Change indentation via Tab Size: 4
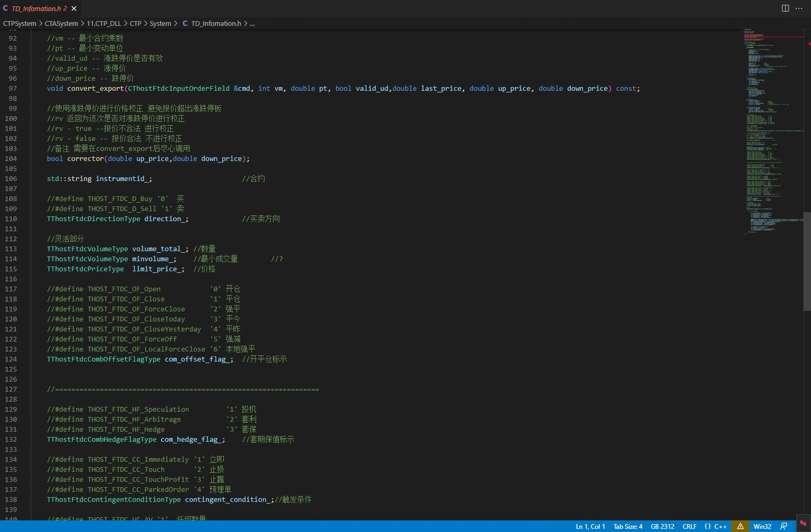 (x=628, y=526)
